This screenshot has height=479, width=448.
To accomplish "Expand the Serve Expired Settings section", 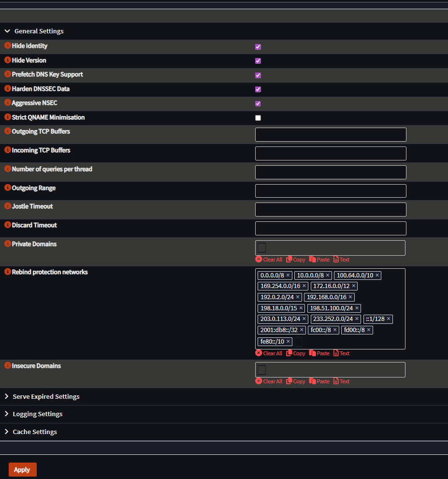I will [x=46, y=396].
